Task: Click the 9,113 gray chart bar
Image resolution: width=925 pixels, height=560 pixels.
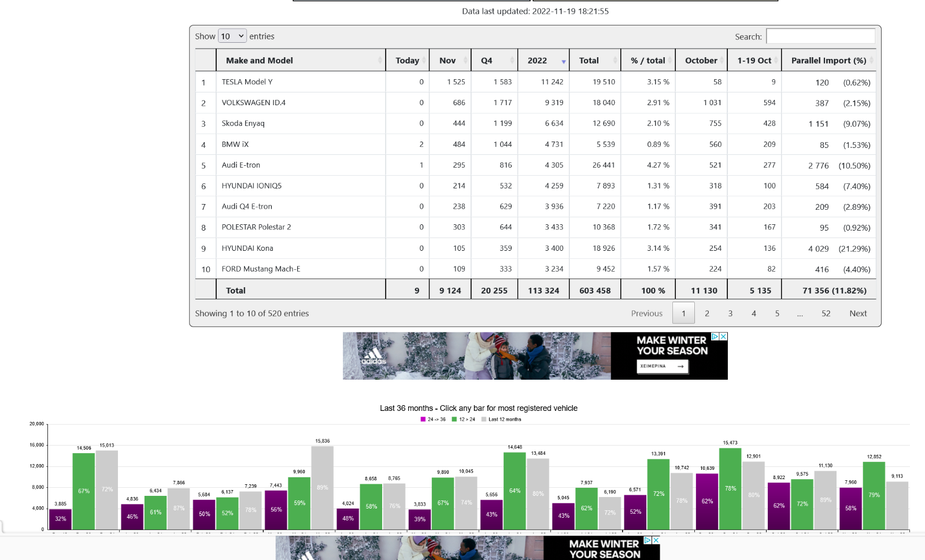Action: [x=897, y=506]
